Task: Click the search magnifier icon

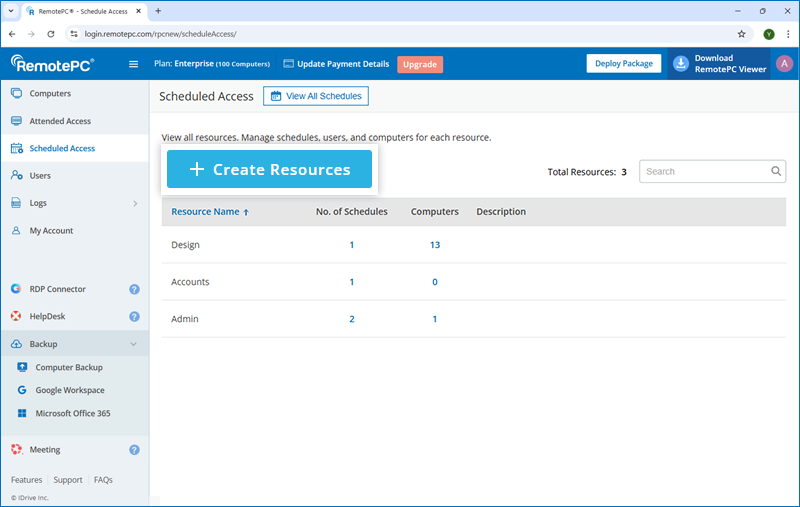Action: [x=776, y=171]
